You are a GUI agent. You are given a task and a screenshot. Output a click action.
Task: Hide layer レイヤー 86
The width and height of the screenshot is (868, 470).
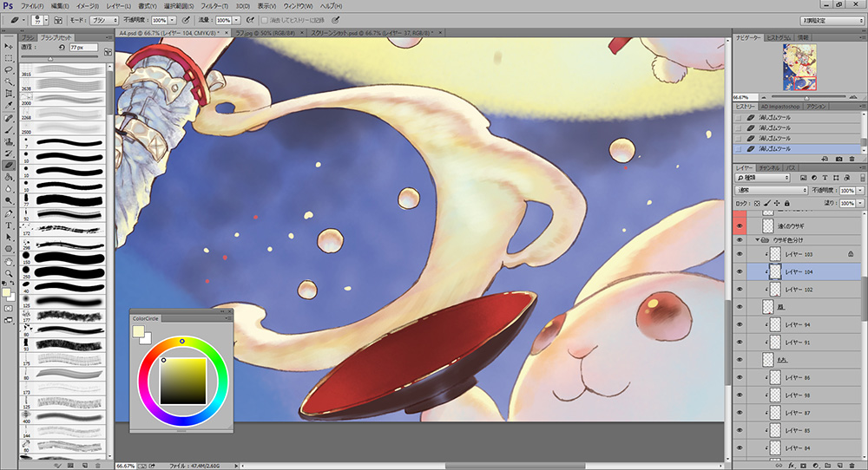pos(739,377)
